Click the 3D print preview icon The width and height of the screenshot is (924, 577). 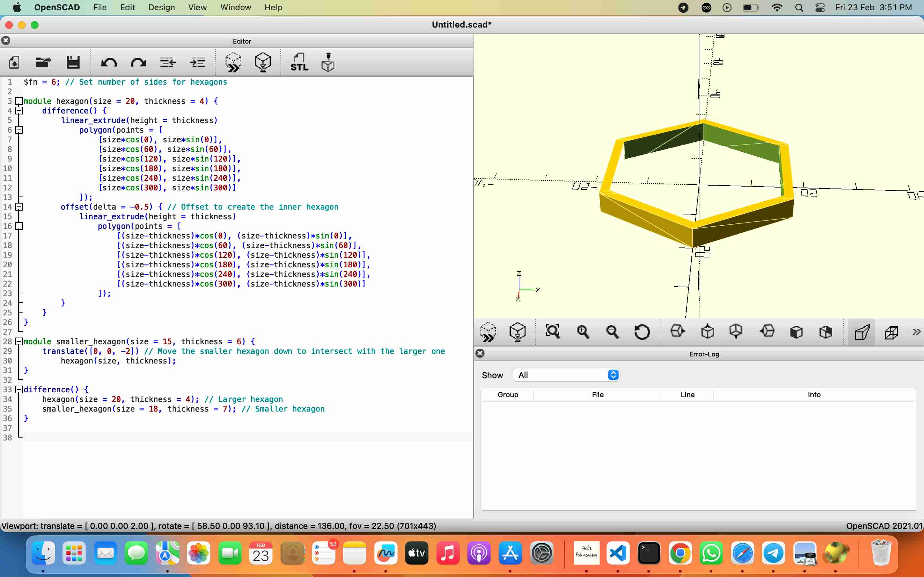click(327, 62)
